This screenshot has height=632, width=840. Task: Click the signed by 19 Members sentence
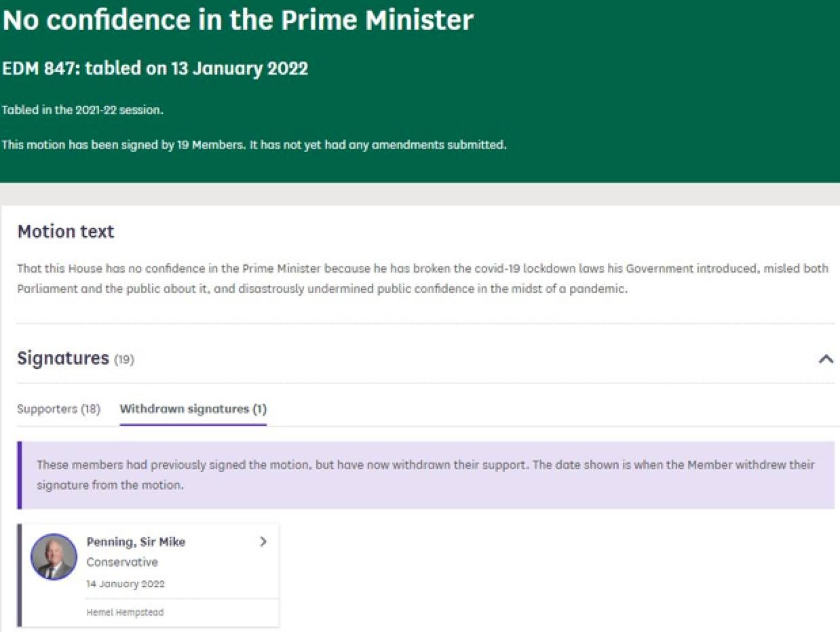pyautogui.click(x=254, y=144)
